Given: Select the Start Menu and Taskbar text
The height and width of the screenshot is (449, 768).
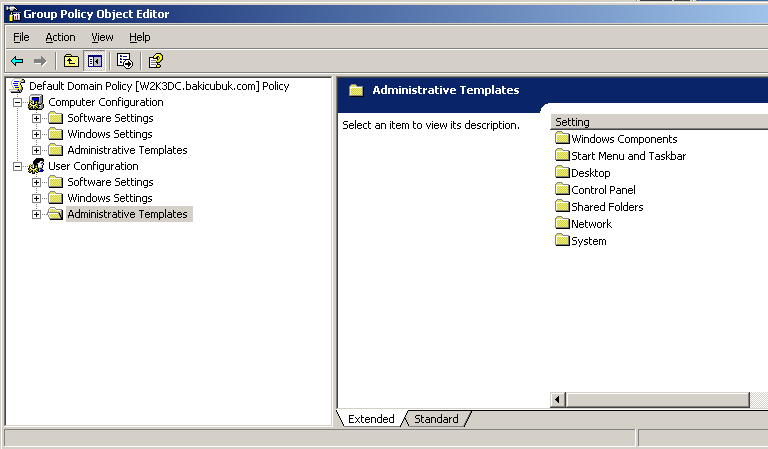Looking at the screenshot, I should click(628, 156).
